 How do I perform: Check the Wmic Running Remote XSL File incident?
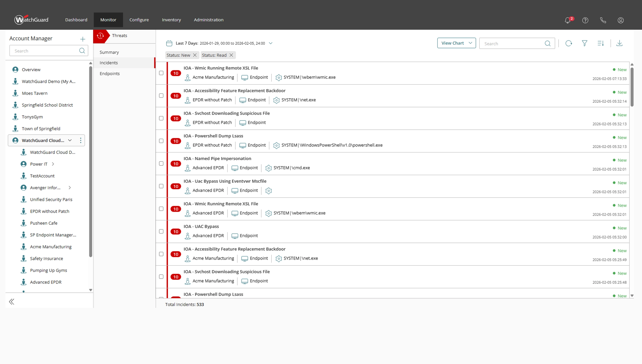click(x=161, y=73)
